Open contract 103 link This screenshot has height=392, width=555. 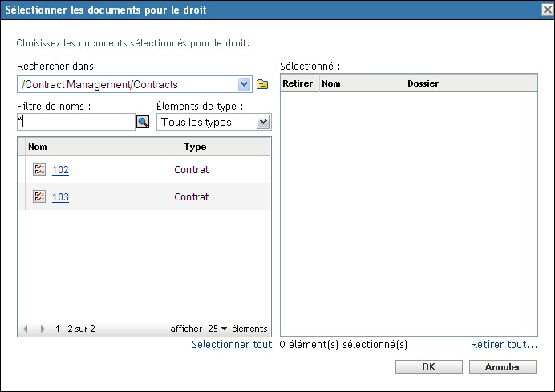(x=60, y=197)
